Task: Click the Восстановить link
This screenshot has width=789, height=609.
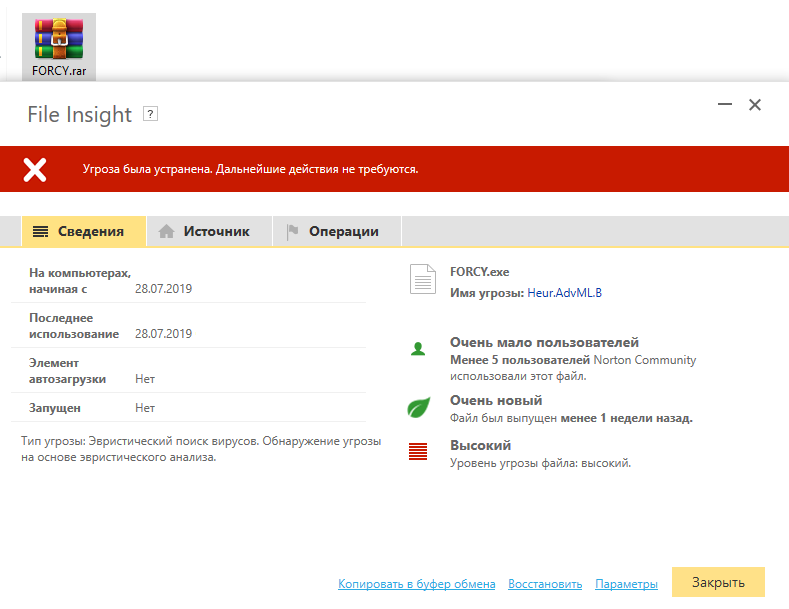Action: pyautogui.click(x=545, y=584)
